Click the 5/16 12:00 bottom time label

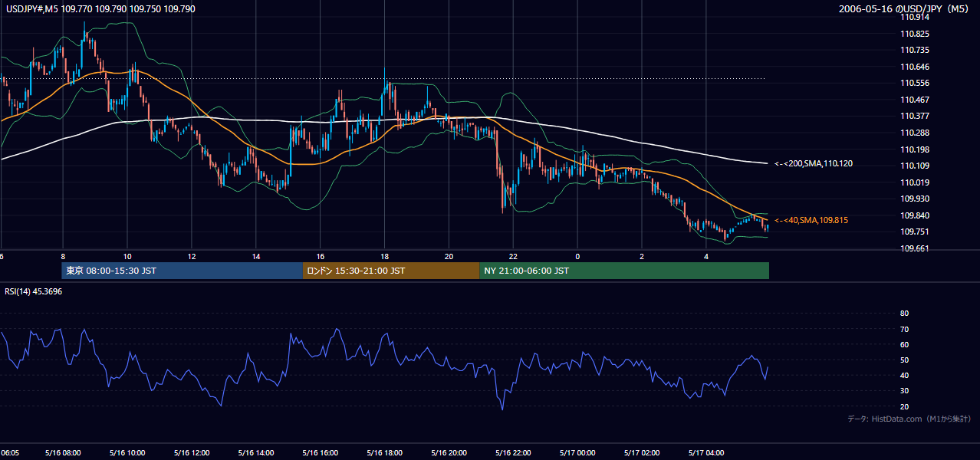tap(192, 452)
